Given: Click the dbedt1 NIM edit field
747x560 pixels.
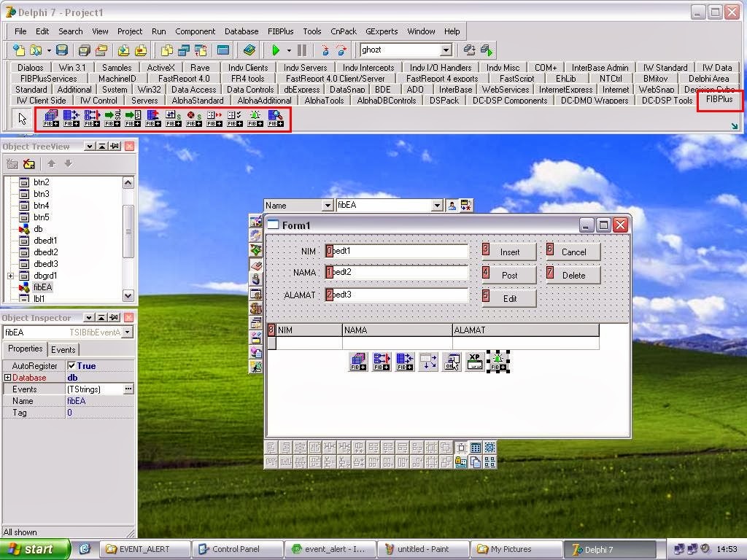Looking at the screenshot, I should (x=397, y=251).
